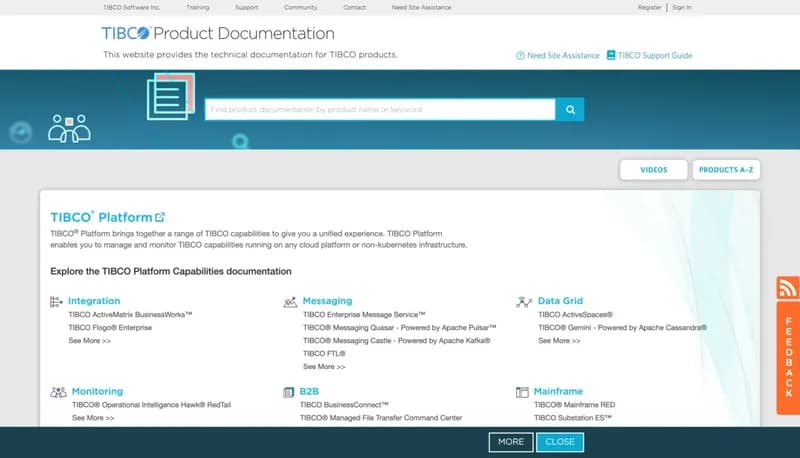800x458 pixels.
Task: Open the Monitoring heading link
Action: pyautogui.click(x=97, y=391)
